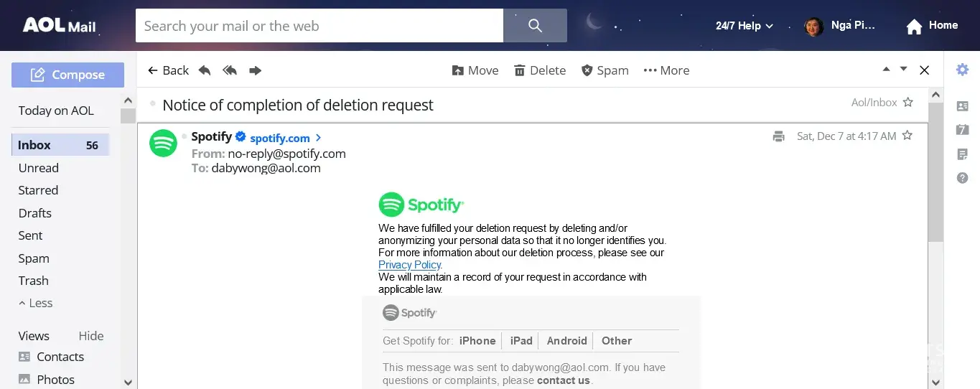Image resolution: width=980 pixels, height=389 pixels.
Task: Open the Inbox folder
Action: pos(34,145)
